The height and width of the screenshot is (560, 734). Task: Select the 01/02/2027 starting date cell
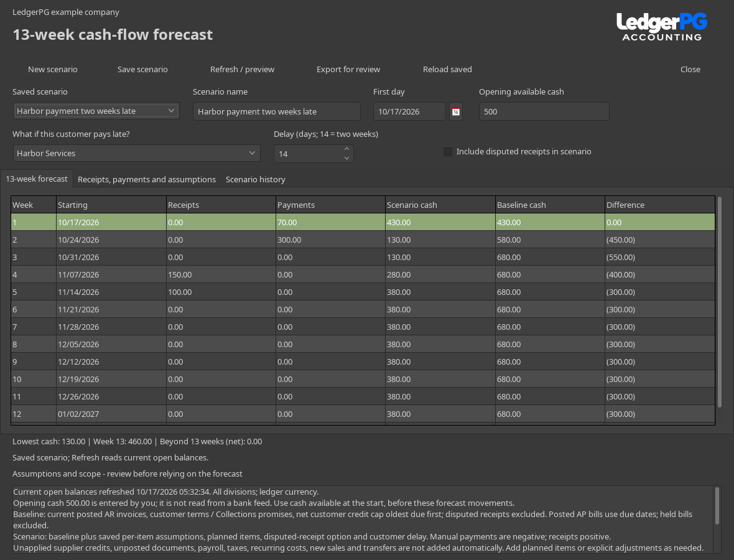pos(111,414)
